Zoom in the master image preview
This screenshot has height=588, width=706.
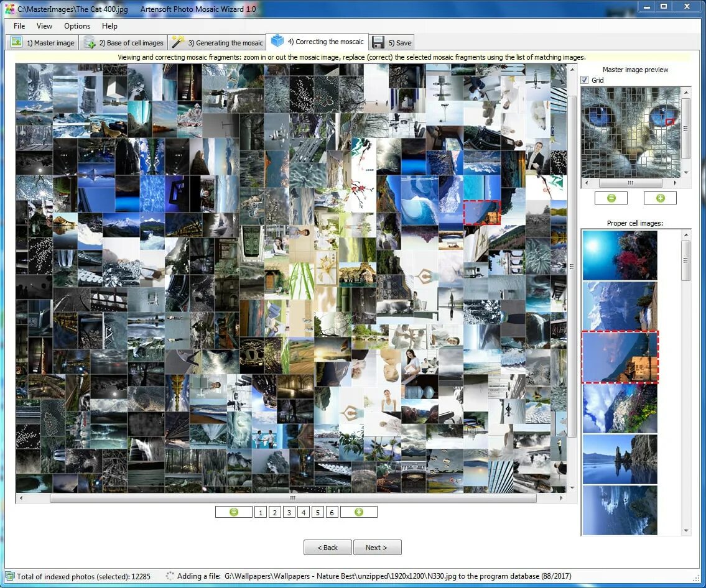pos(660,198)
